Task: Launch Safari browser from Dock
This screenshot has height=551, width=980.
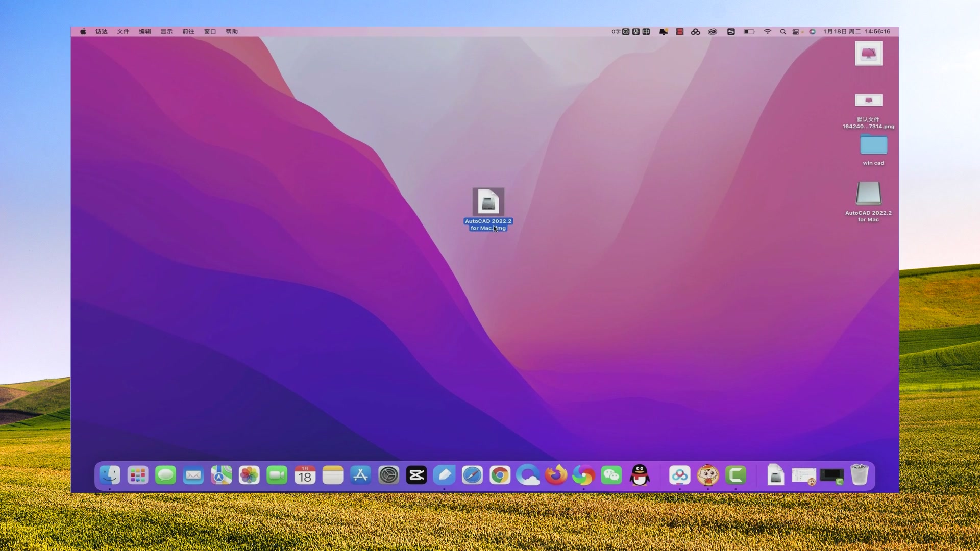Action: pos(473,475)
